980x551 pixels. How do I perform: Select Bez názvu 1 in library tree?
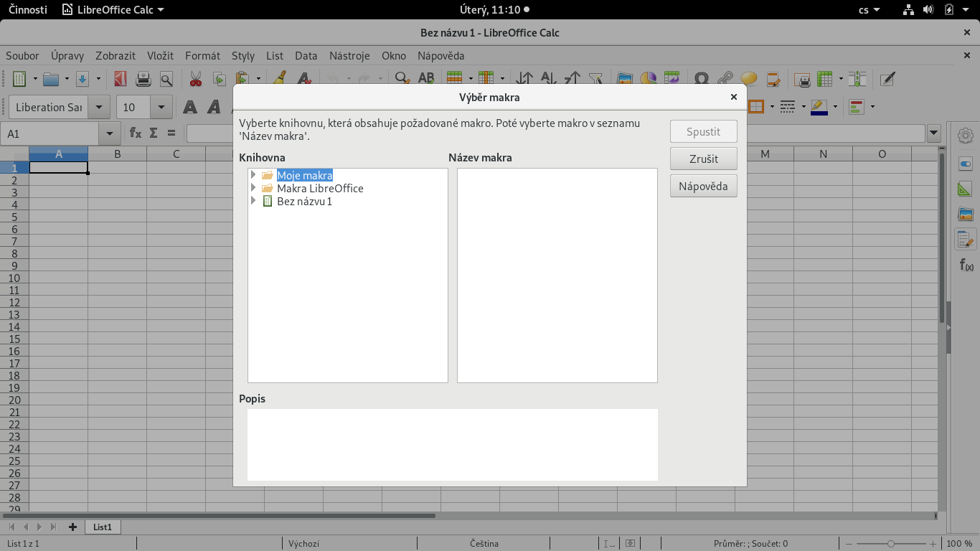[x=304, y=201]
